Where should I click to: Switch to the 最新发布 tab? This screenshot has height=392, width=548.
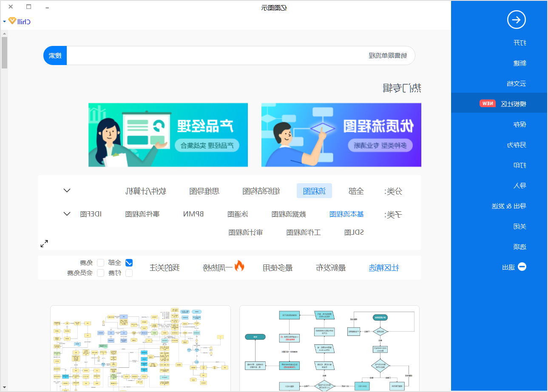click(331, 267)
